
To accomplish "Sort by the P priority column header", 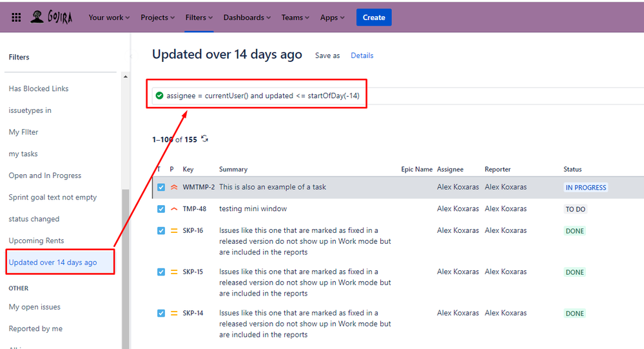I will pos(171,170).
